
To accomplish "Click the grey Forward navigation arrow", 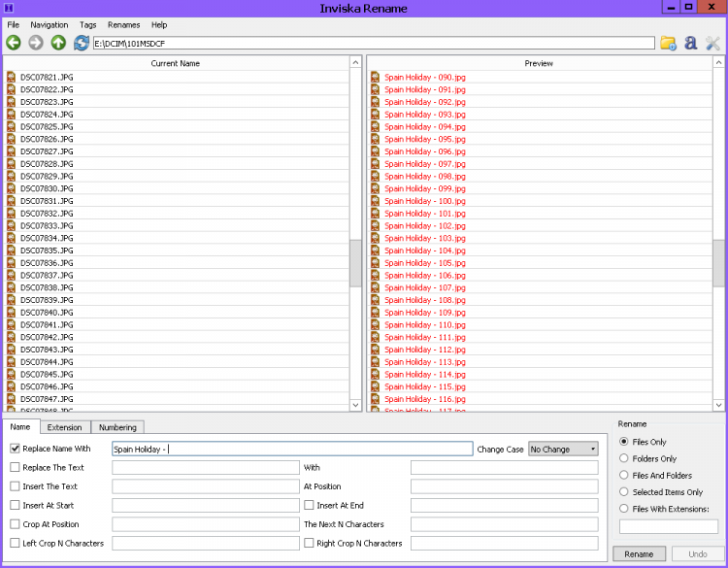I will point(36,43).
